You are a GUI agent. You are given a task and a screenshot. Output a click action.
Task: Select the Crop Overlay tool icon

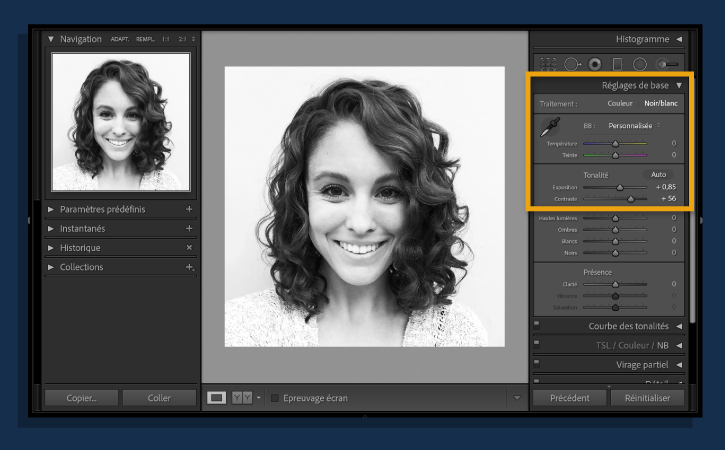[548, 64]
